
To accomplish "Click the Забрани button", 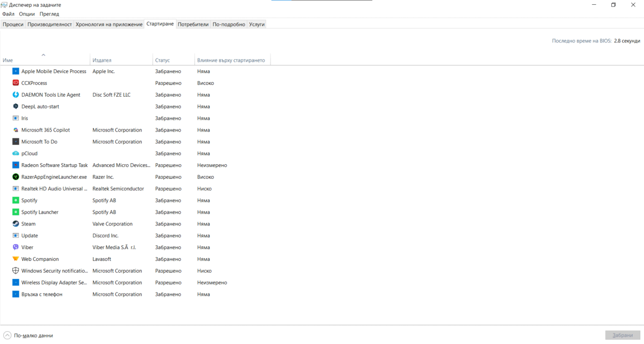I will tap(623, 335).
